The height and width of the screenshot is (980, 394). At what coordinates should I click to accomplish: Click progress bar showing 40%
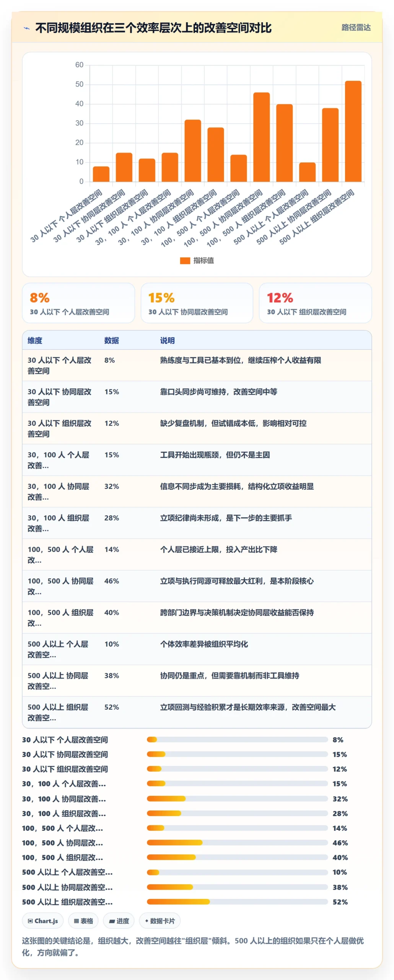237,857
